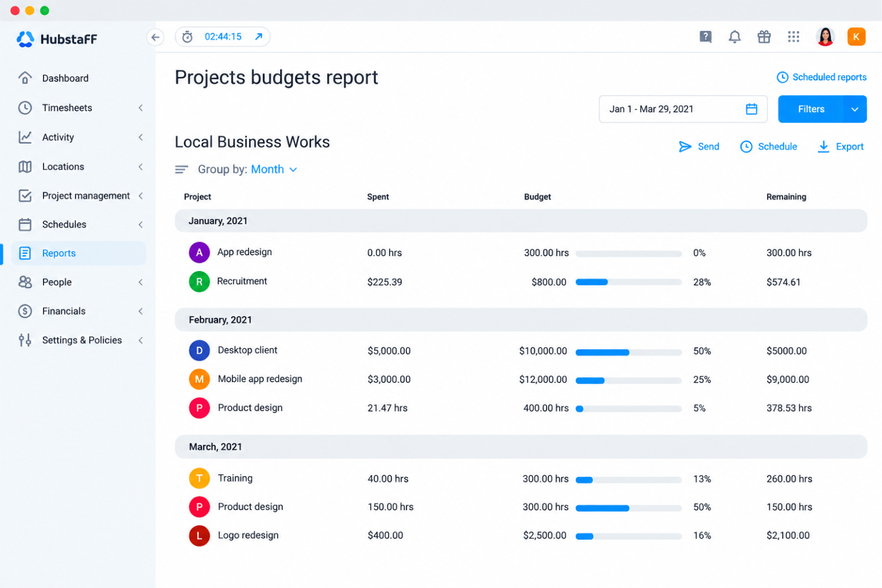Export the report
Screen dimensions: 882x588
point(840,147)
